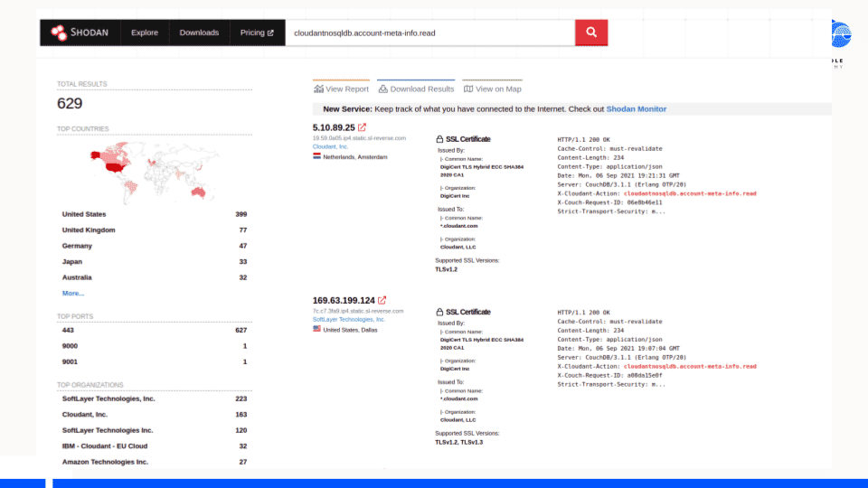Filter by port 443
Viewport: 868px width, 488px height.
coord(155,331)
